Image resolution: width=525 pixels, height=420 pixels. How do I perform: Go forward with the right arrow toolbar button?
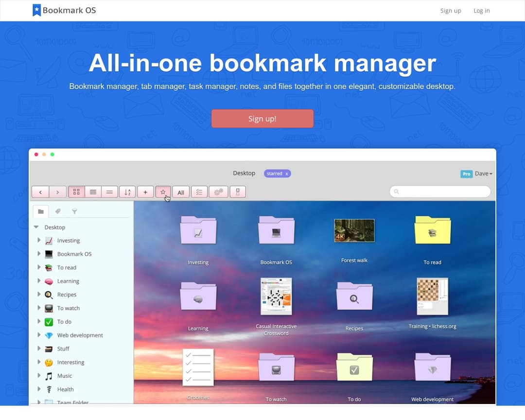(57, 192)
